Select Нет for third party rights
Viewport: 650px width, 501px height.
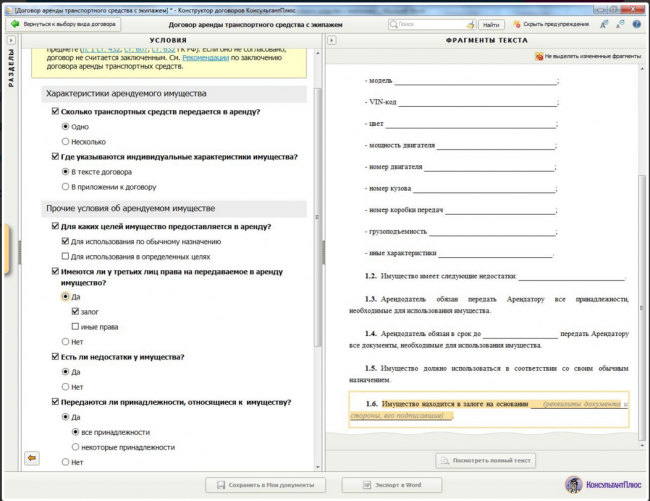[x=65, y=341]
